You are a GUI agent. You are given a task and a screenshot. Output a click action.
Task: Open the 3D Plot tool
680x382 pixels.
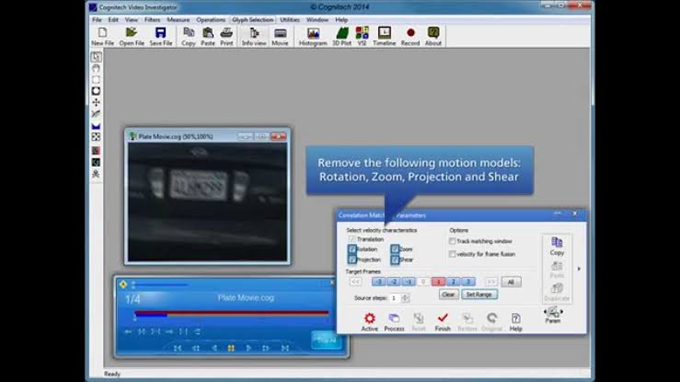(342, 36)
